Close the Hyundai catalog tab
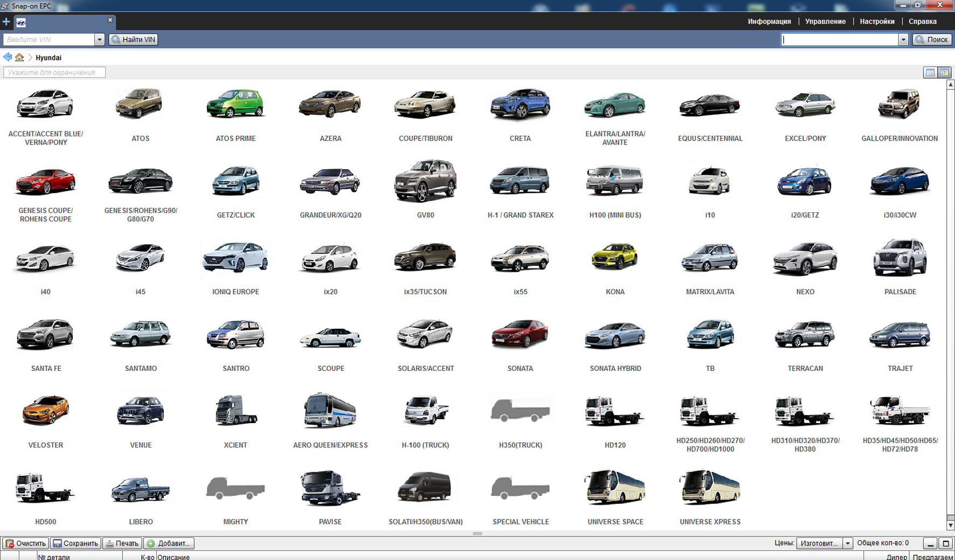This screenshot has height=560, width=955. [110, 20]
